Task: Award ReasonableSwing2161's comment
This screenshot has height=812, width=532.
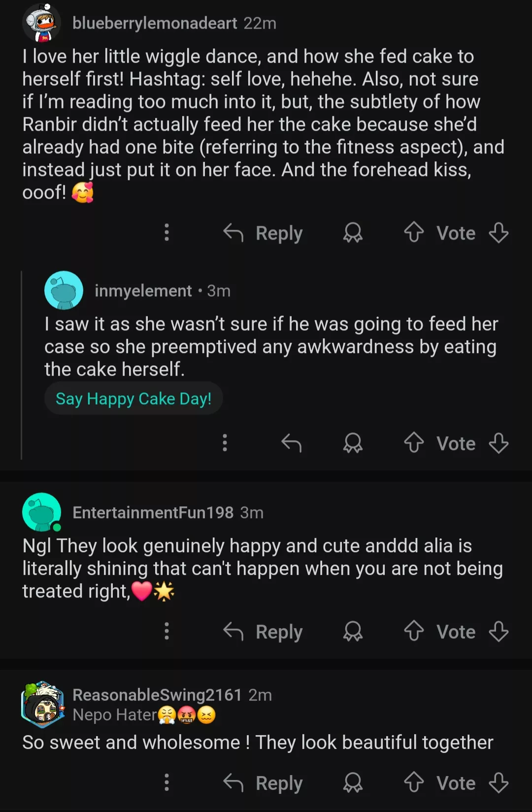Action: pyautogui.click(x=353, y=783)
